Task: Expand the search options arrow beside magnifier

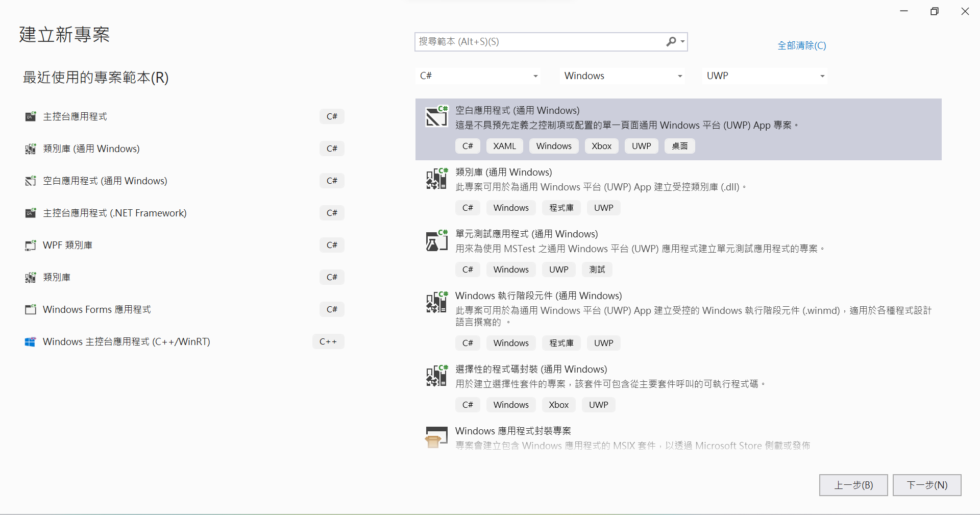Action: (682, 41)
